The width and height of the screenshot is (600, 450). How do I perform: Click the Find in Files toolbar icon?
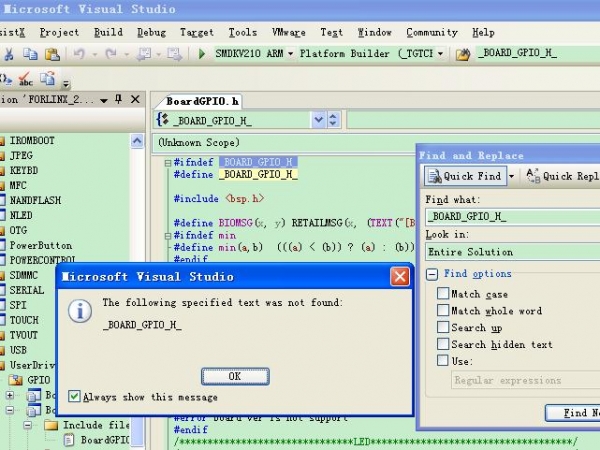click(462, 53)
